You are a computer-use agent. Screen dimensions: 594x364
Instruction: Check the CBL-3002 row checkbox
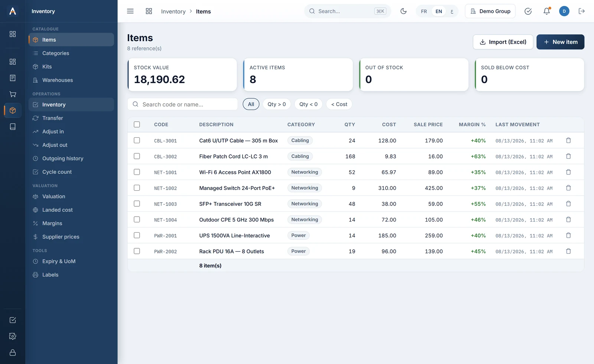coord(137,156)
